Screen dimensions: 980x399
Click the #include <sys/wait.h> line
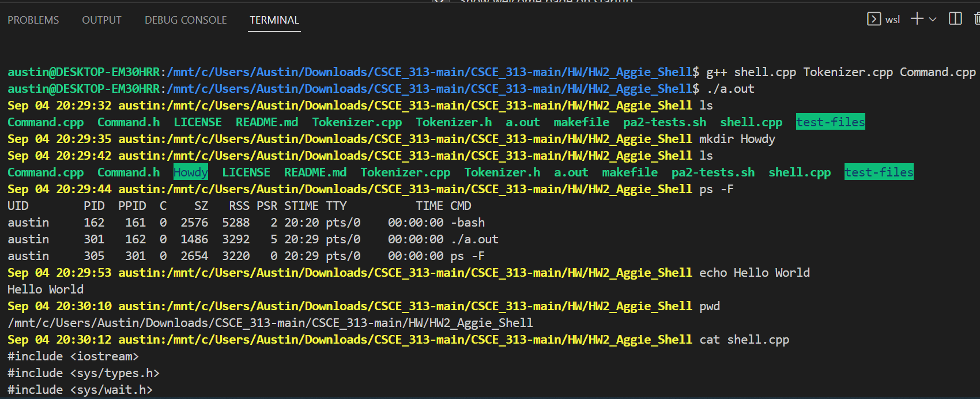pyautogui.click(x=80, y=390)
